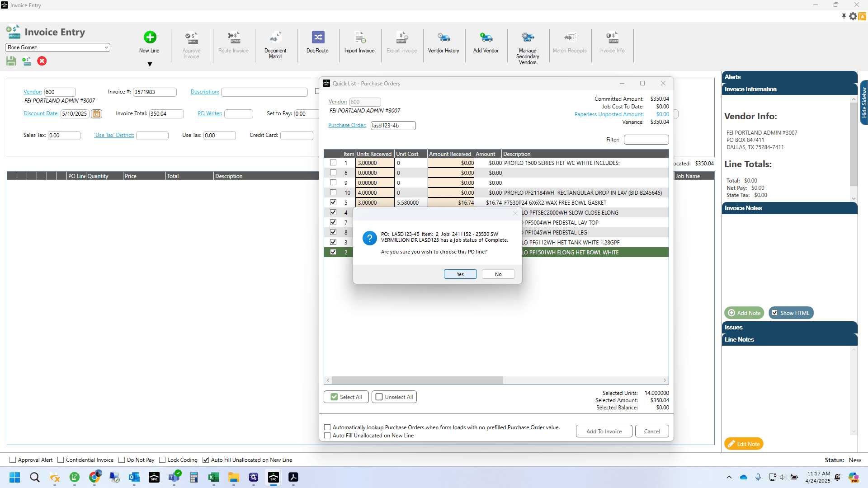This screenshot has width=868, height=488.
Task: Open taskbar Search magnifier
Action: (x=34, y=477)
